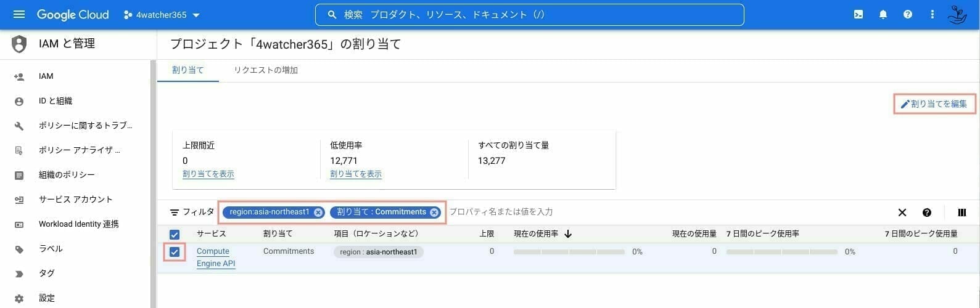The image size is (980, 308).
Task: Click the filter list icon
Action: coord(175,213)
